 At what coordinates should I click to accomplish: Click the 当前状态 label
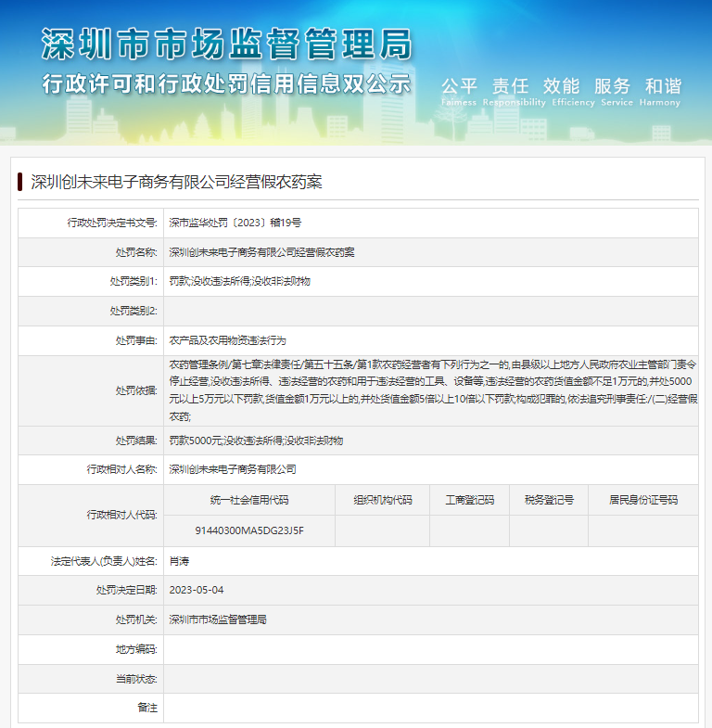tap(136, 679)
